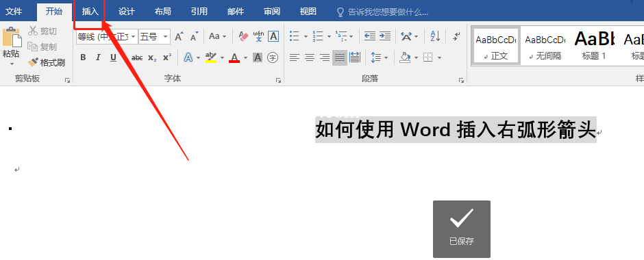The height and width of the screenshot is (260, 644).
Task: Apply the 无间隔 style
Action: pyautogui.click(x=545, y=45)
